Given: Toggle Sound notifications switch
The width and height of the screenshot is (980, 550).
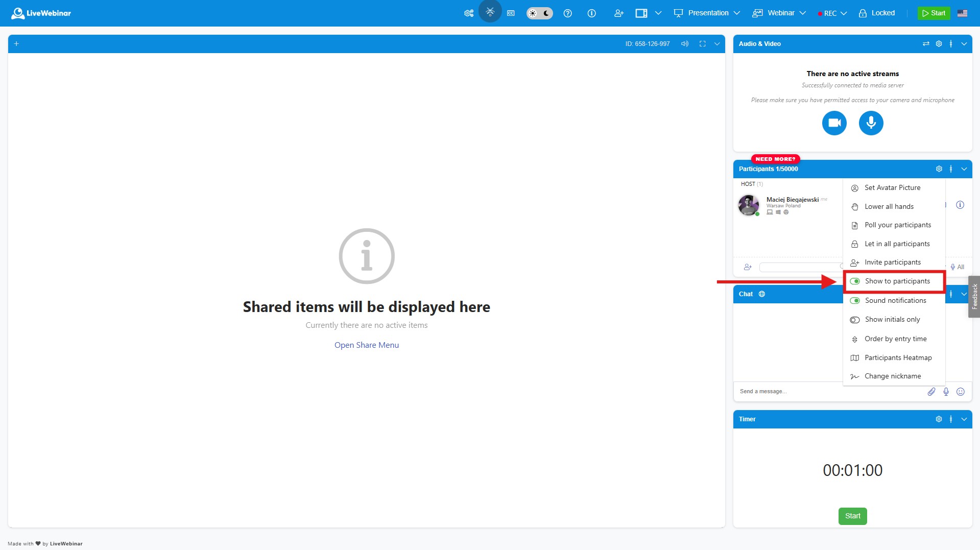Looking at the screenshot, I should click(x=855, y=301).
